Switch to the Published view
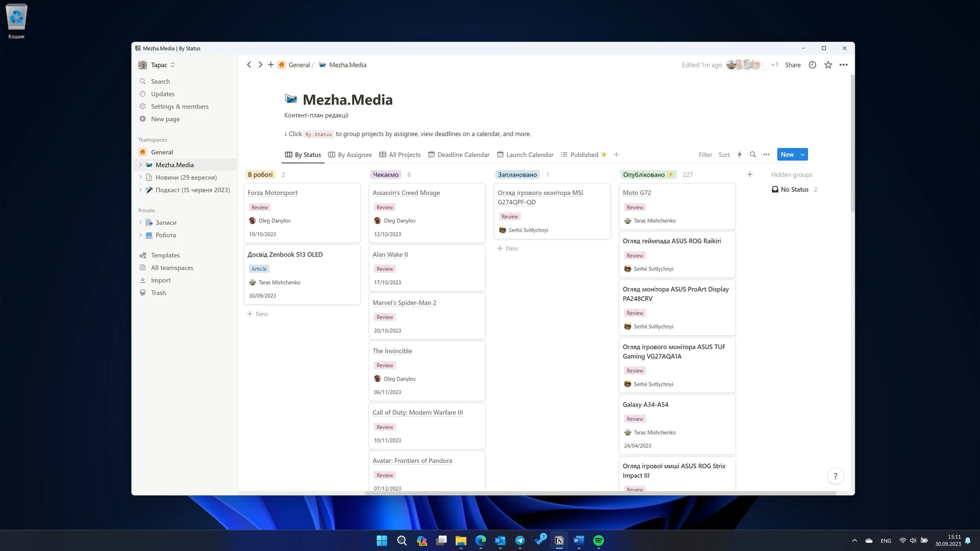The width and height of the screenshot is (980, 551). 583,155
